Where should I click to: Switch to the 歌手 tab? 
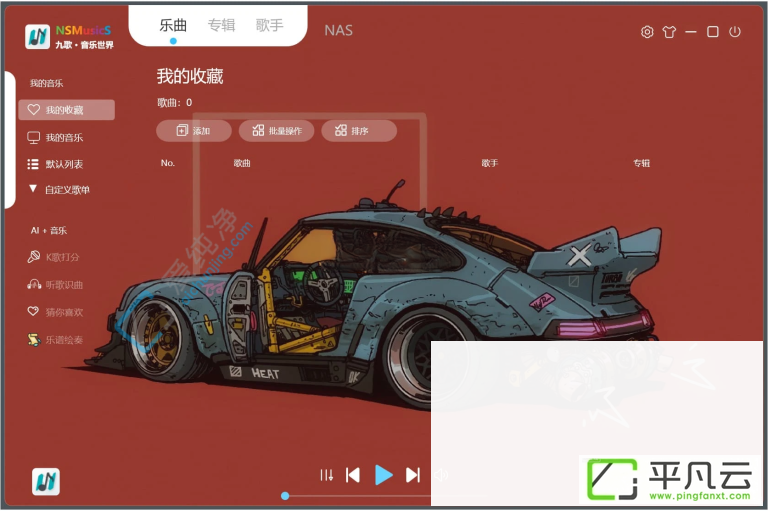click(269, 25)
